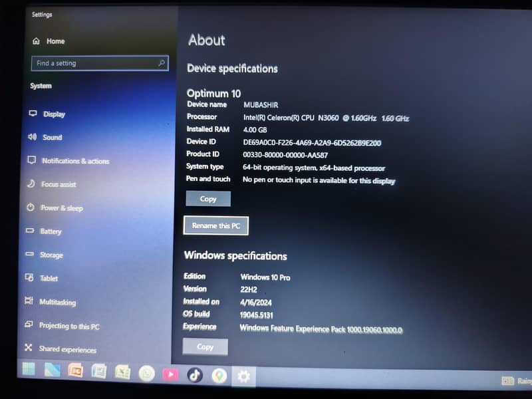Click the Shared experiences icon
Screen dimensions: 532x399
coord(28,347)
